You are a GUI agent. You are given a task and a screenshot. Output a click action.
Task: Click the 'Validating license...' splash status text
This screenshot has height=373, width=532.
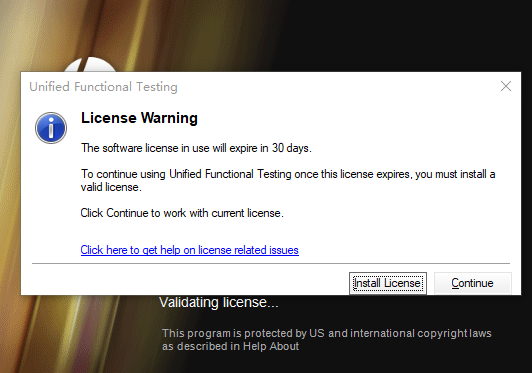pos(219,303)
